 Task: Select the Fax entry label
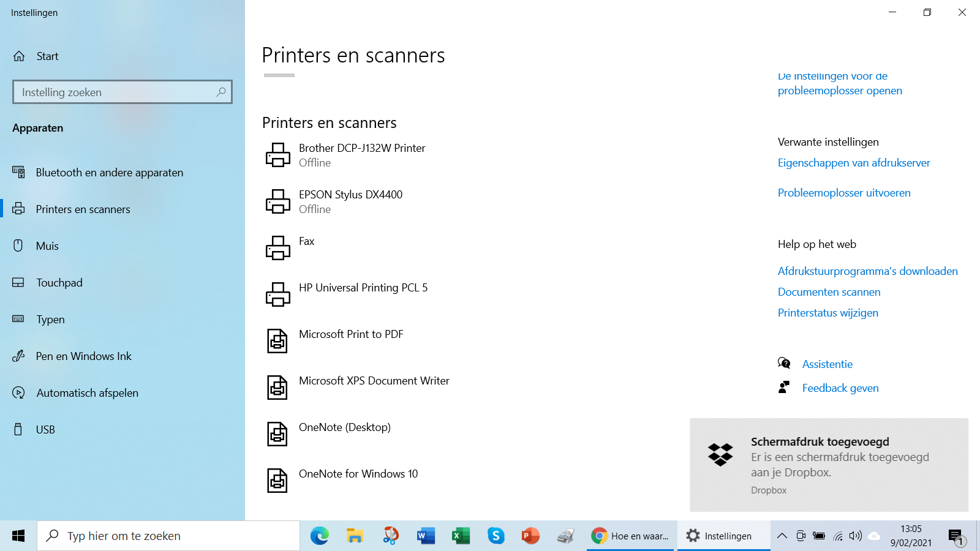click(307, 241)
